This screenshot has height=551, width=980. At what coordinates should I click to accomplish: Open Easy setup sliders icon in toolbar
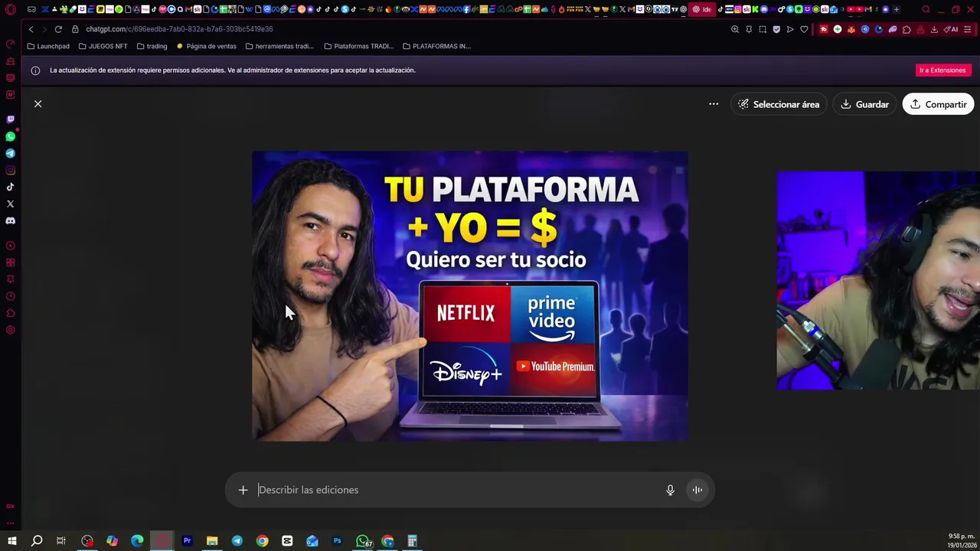pos(968,29)
